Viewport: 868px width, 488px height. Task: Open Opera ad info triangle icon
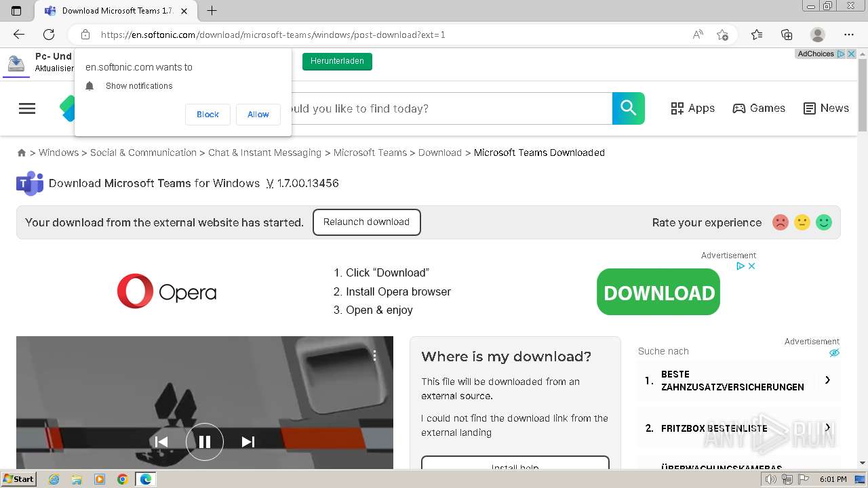pos(741,266)
